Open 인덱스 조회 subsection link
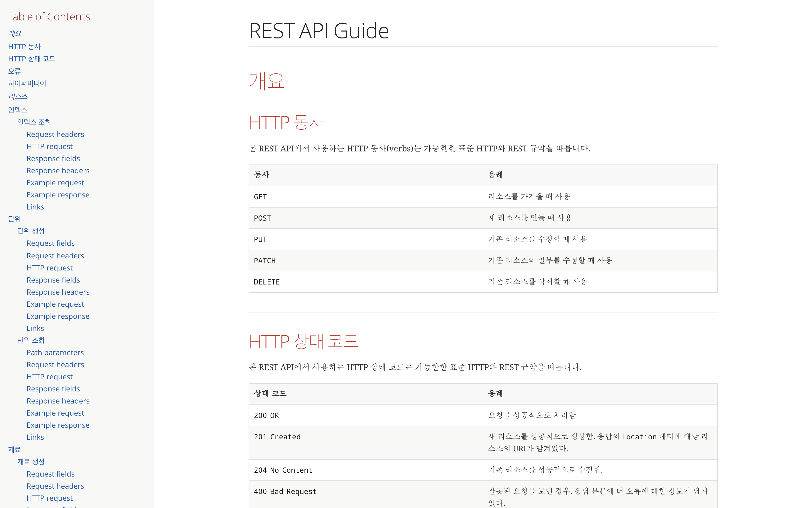The height and width of the screenshot is (508, 812). (34, 122)
